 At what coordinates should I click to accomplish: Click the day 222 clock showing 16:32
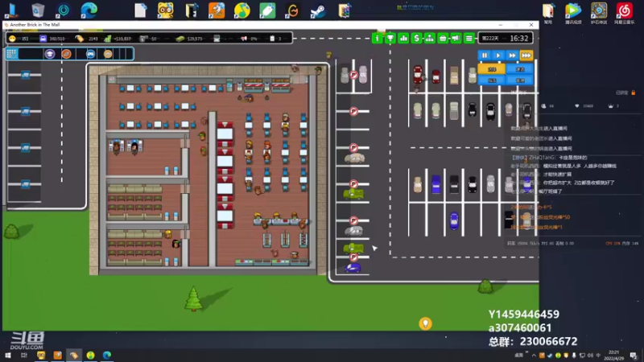point(506,38)
